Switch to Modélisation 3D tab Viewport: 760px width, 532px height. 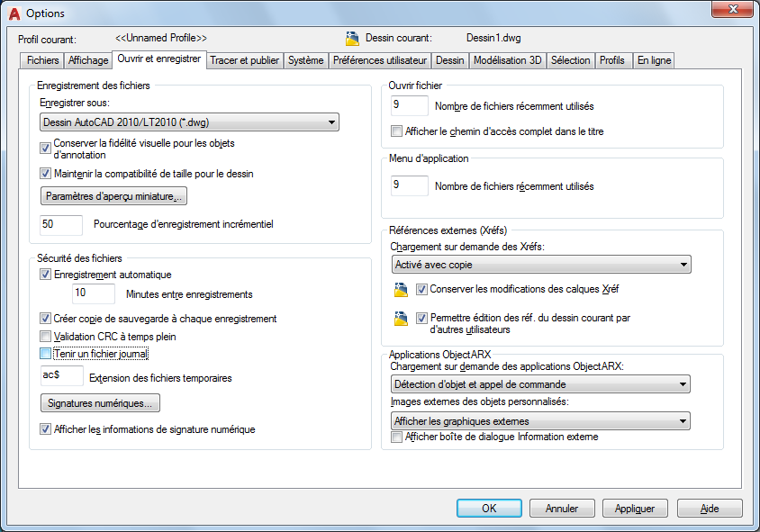508,60
